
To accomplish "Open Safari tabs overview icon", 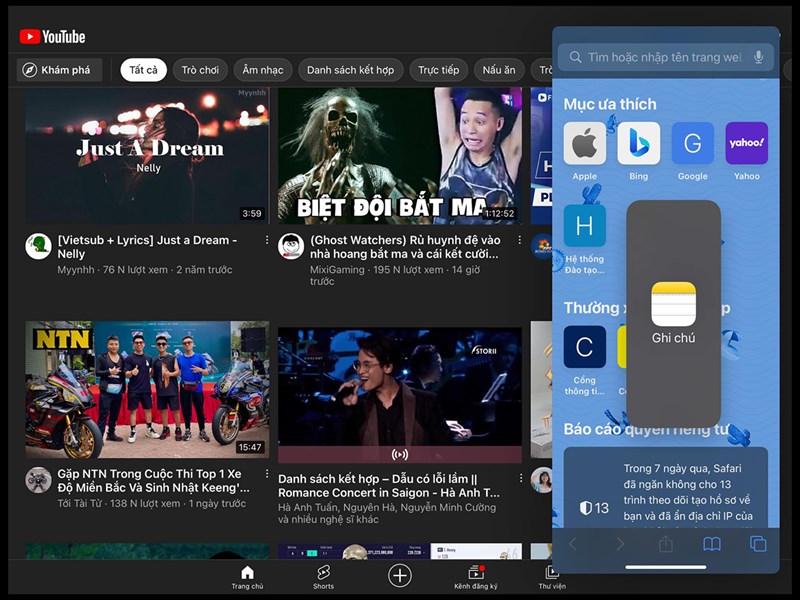I will pyautogui.click(x=758, y=544).
